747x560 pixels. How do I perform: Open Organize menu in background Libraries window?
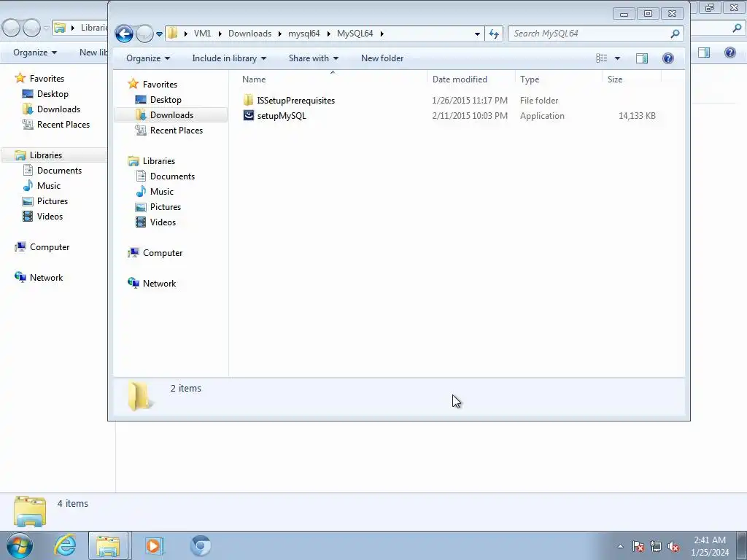tap(35, 52)
